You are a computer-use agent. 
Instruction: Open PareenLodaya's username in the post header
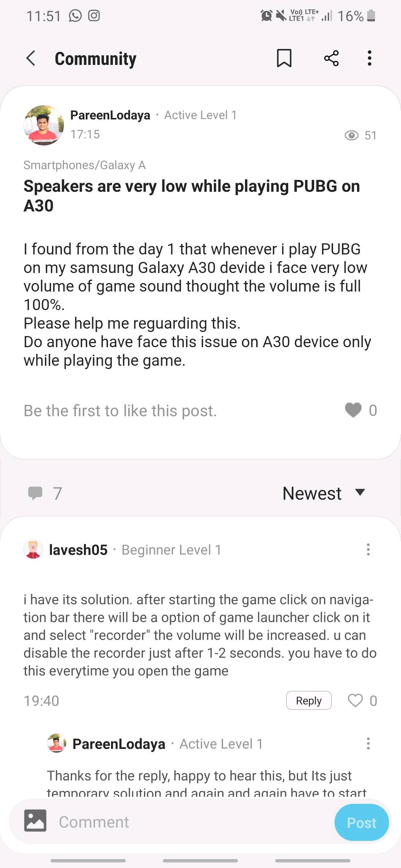(110, 115)
